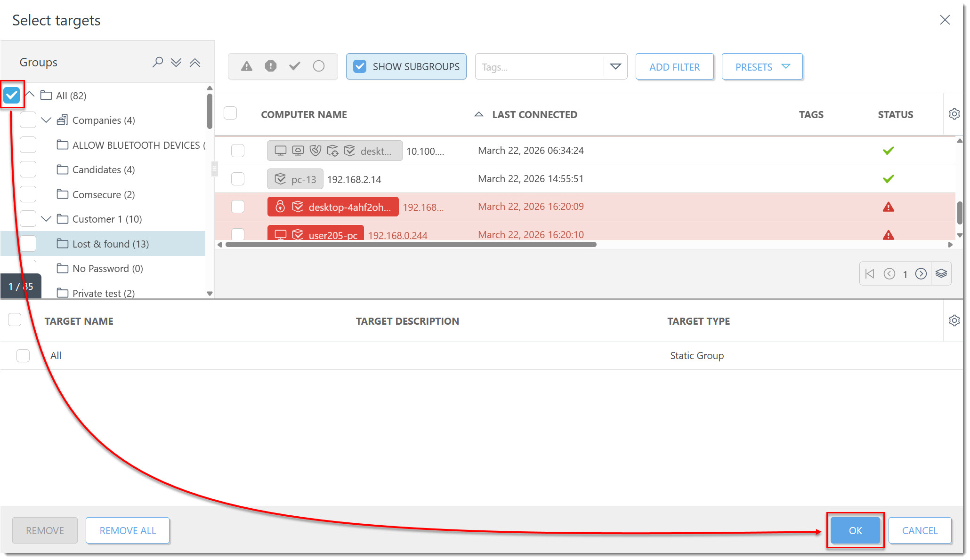Click red warning status for desktop-4ahf2oh
This screenshot has width=970, height=560.
(889, 207)
